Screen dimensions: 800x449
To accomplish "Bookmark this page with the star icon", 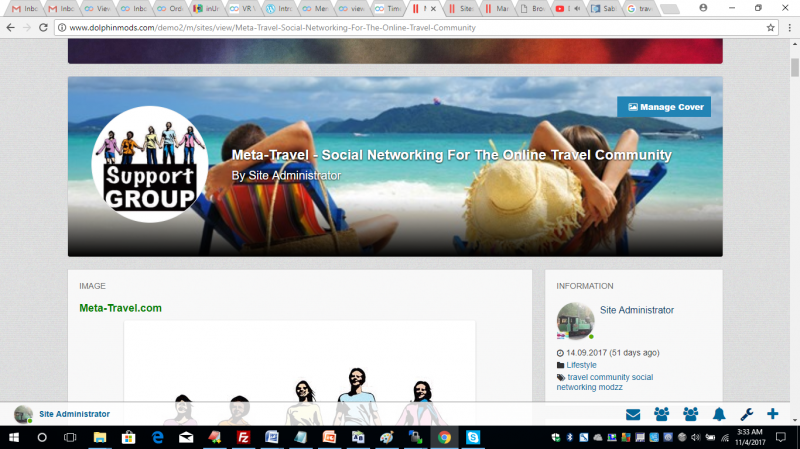I will pos(770,28).
